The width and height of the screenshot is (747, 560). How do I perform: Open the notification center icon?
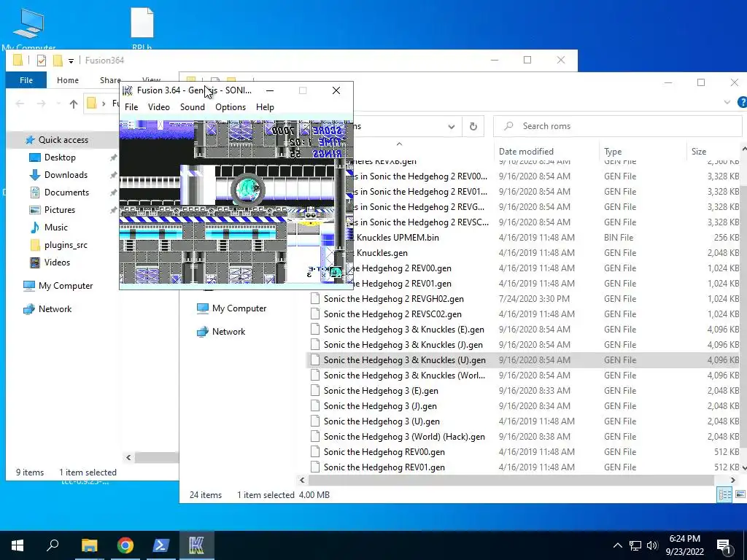[724, 545]
